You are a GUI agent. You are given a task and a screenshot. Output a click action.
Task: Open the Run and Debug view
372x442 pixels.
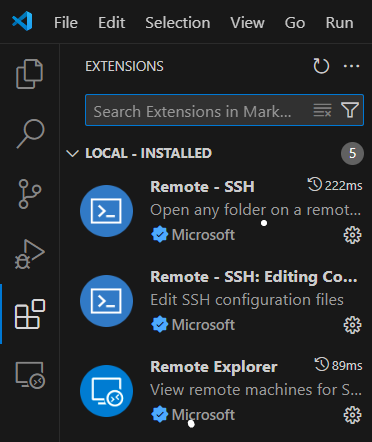tap(30, 254)
